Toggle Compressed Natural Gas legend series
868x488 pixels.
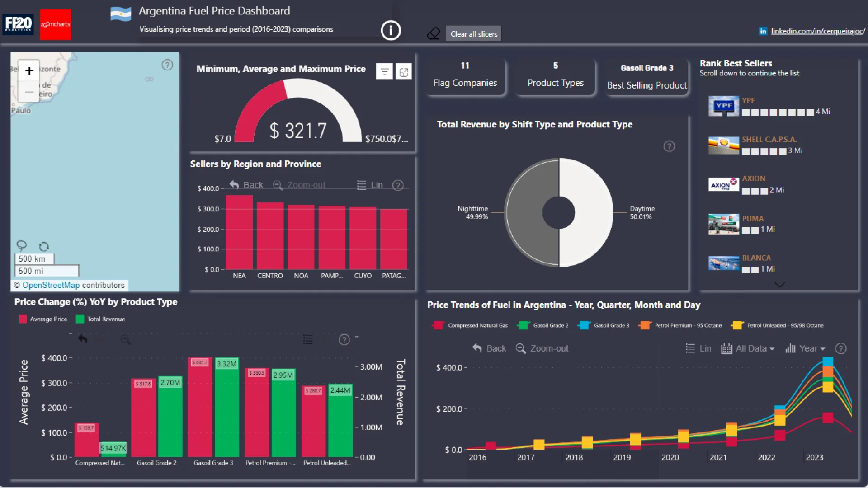(470, 325)
